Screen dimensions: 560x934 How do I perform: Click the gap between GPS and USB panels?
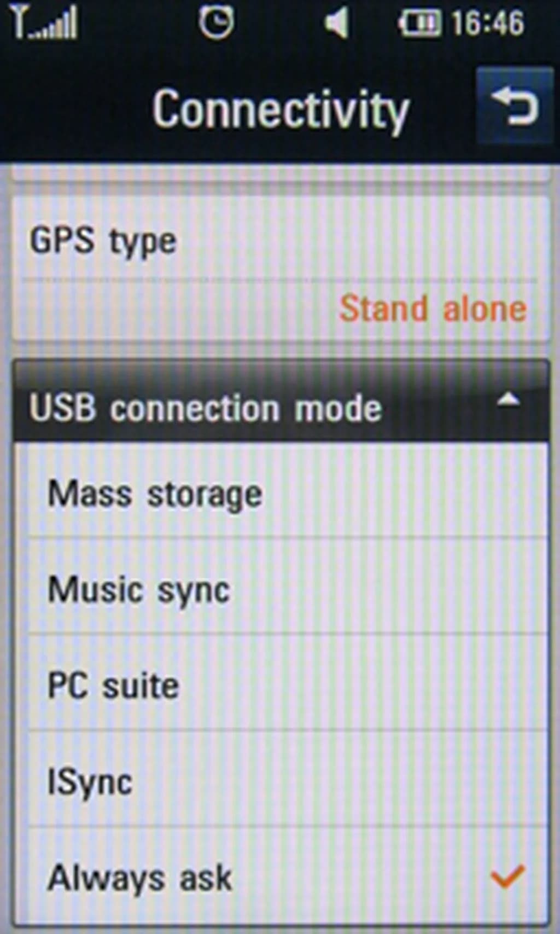pyautogui.click(x=280, y=351)
